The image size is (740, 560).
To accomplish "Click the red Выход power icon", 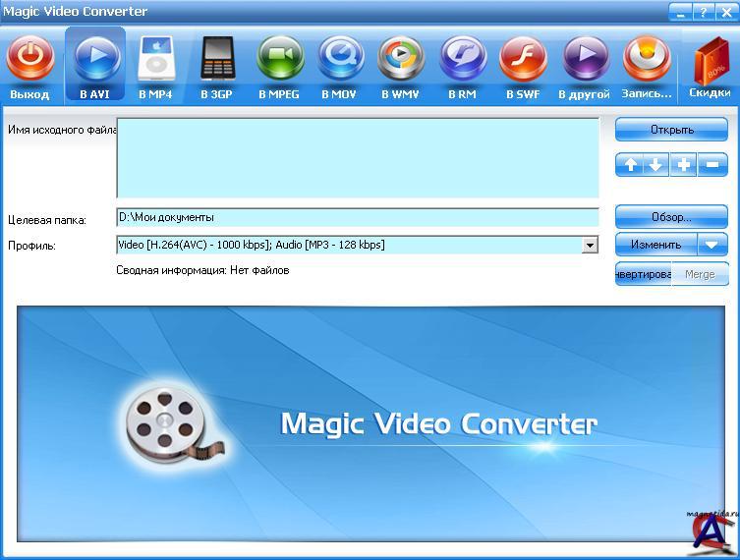I will (30, 59).
